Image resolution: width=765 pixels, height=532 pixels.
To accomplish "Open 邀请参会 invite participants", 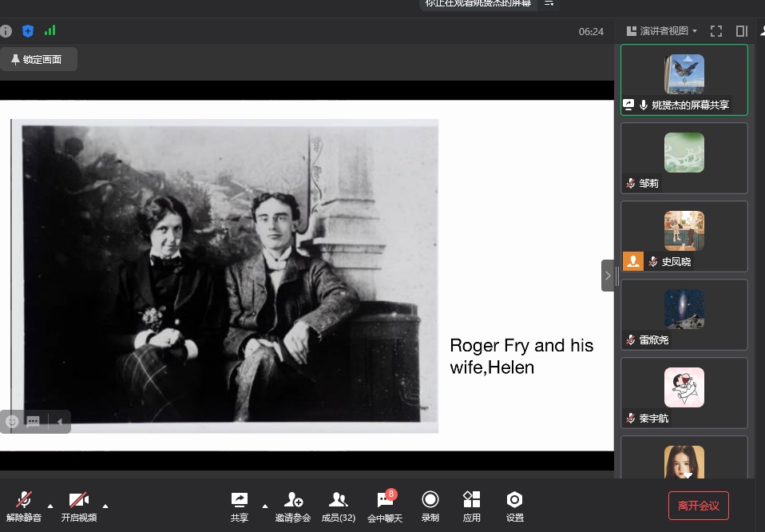I will coord(293,506).
